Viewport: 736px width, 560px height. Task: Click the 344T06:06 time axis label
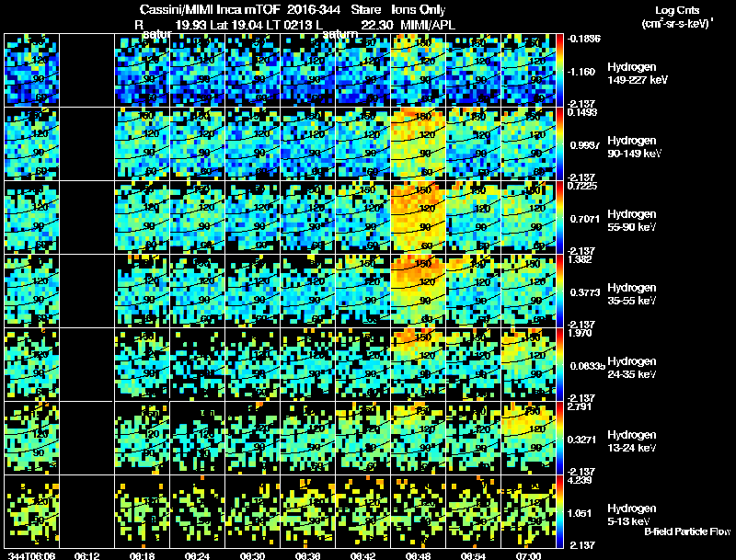tap(31, 555)
